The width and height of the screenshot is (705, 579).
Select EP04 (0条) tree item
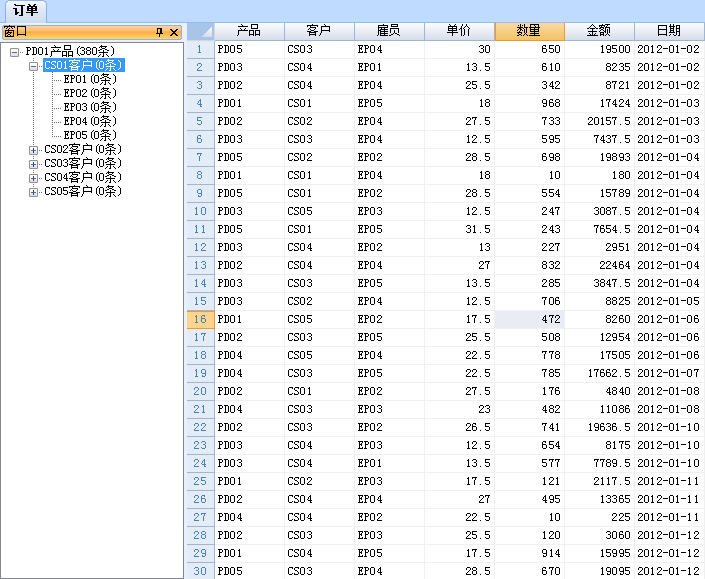point(90,121)
